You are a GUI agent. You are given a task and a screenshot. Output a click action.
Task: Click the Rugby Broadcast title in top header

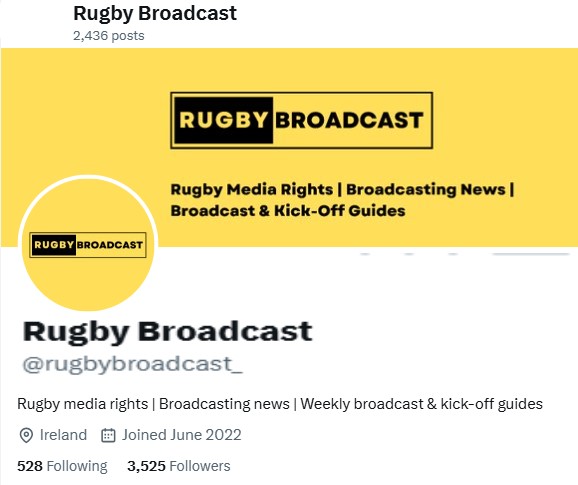155,13
